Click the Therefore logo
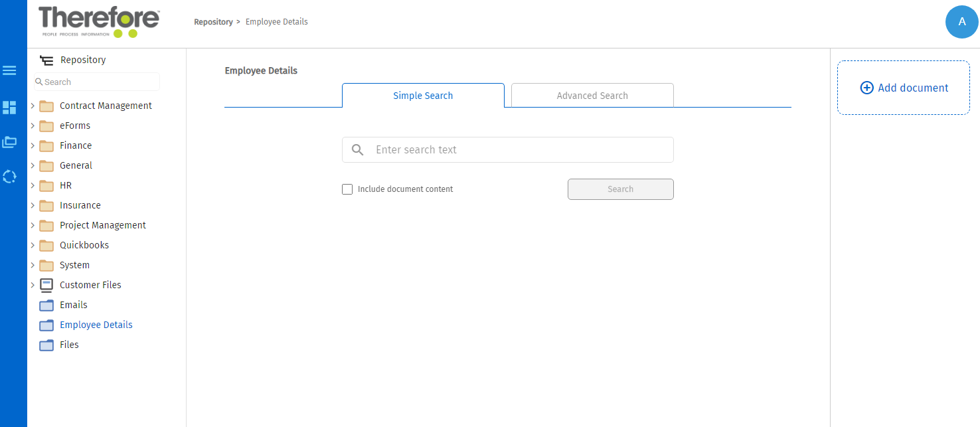 click(x=99, y=22)
